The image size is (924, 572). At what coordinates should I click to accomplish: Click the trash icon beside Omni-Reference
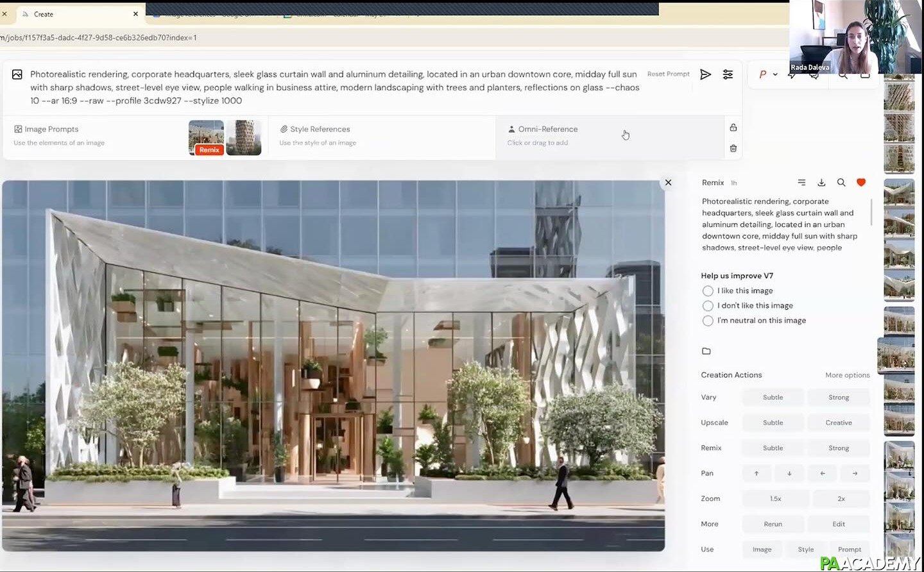(x=733, y=148)
